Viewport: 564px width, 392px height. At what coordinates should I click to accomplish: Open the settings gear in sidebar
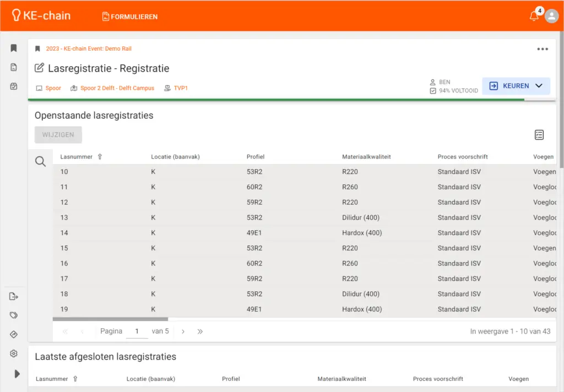[x=14, y=353]
